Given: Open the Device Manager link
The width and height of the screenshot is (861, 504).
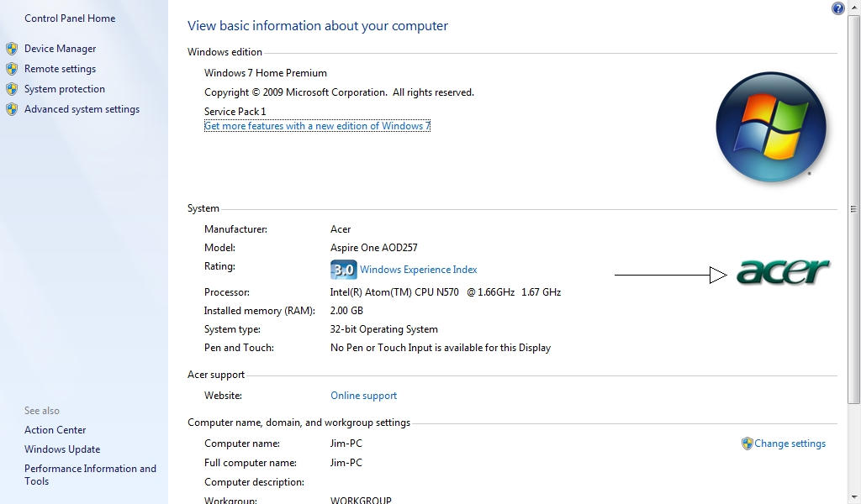Looking at the screenshot, I should 60,49.
